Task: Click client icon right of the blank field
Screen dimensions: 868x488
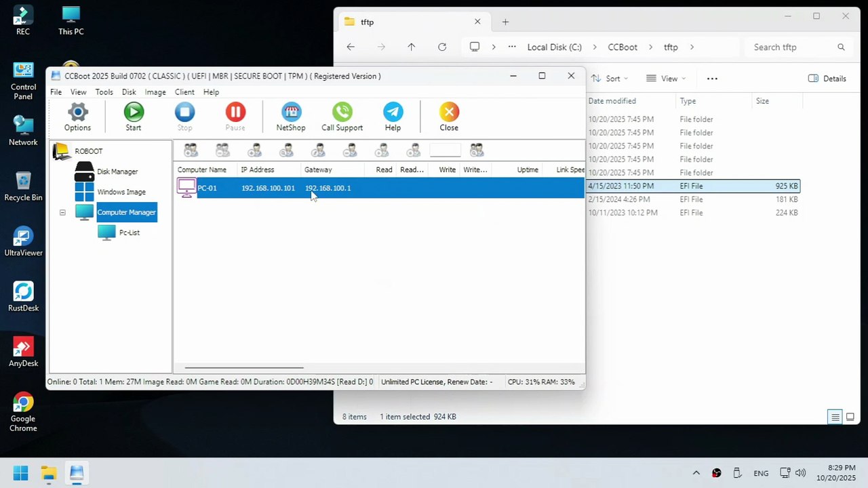Action: [477, 150]
